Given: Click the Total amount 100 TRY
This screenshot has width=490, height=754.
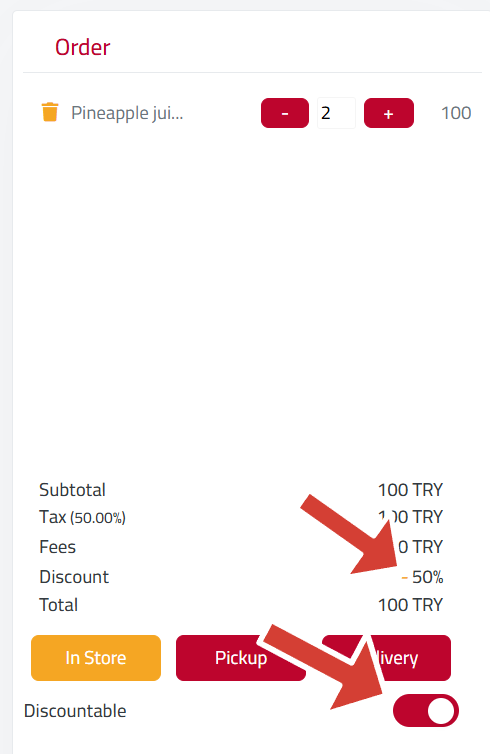Looking at the screenshot, I should pos(410,604).
